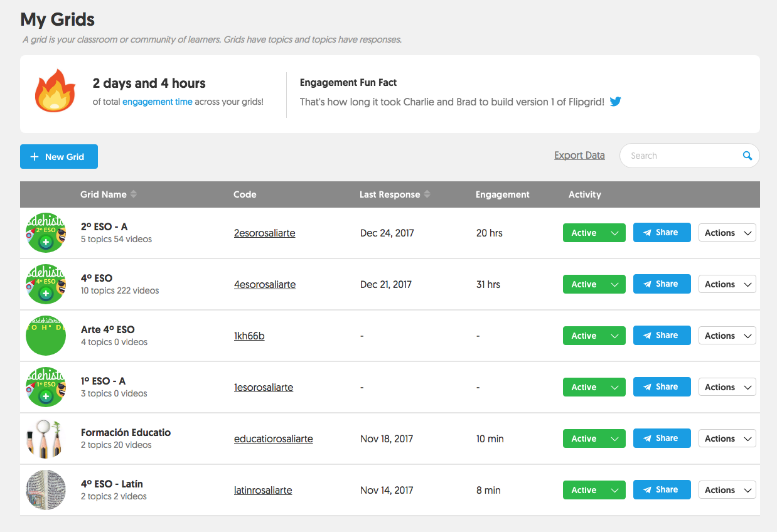
Task: Click the flame engagement icon
Action: [x=55, y=91]
